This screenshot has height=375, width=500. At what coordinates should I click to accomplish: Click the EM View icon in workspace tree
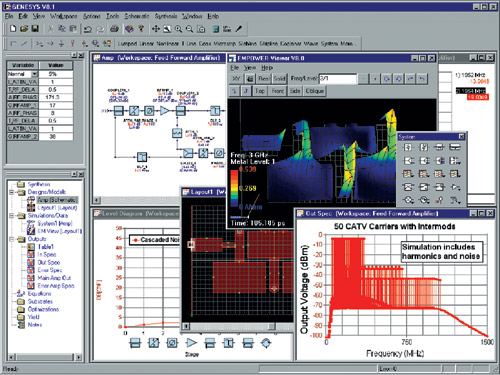pyautogui.click(x=31, y=231)
